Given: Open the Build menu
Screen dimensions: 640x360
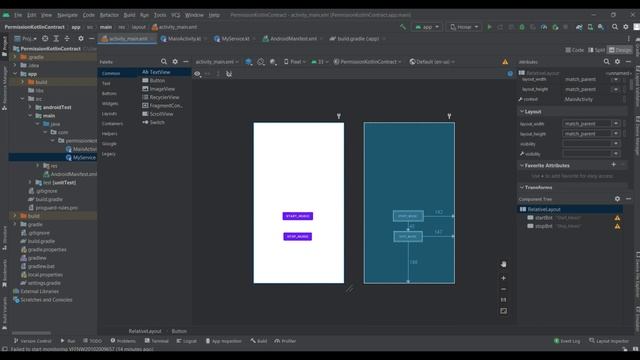Looking at the screenshot, I should (x=129, y=15).
